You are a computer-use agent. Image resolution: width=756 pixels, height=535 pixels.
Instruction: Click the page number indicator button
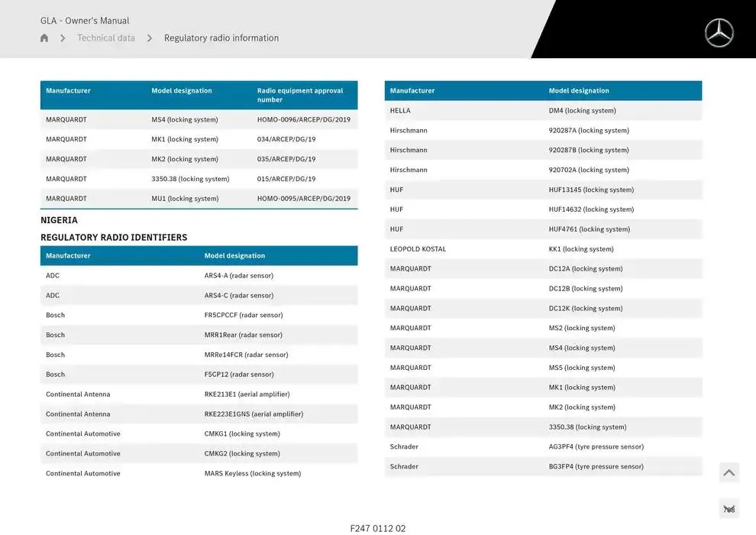729,509
